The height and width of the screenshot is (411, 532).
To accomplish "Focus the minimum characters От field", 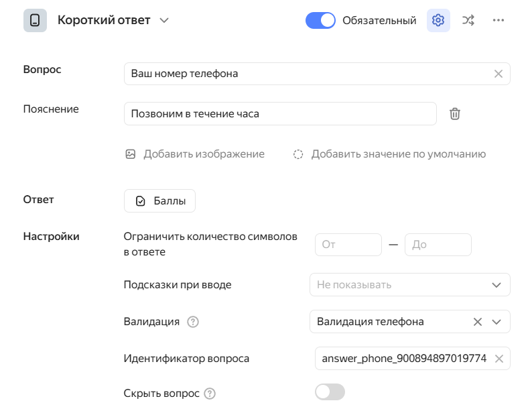I will point(348,245).
